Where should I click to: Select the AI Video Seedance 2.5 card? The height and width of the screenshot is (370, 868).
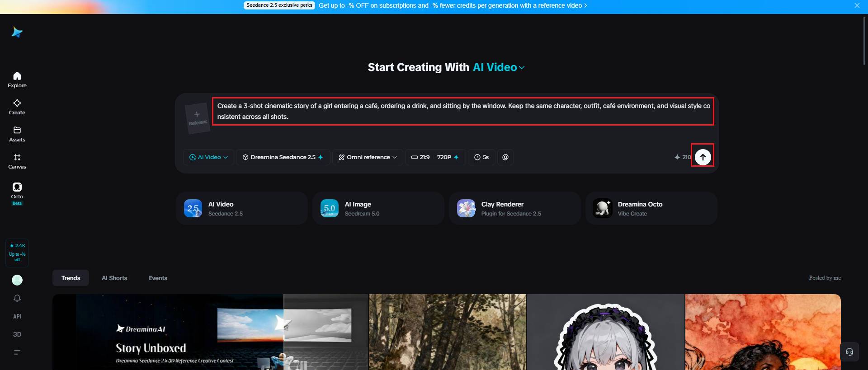coord(242,208)
